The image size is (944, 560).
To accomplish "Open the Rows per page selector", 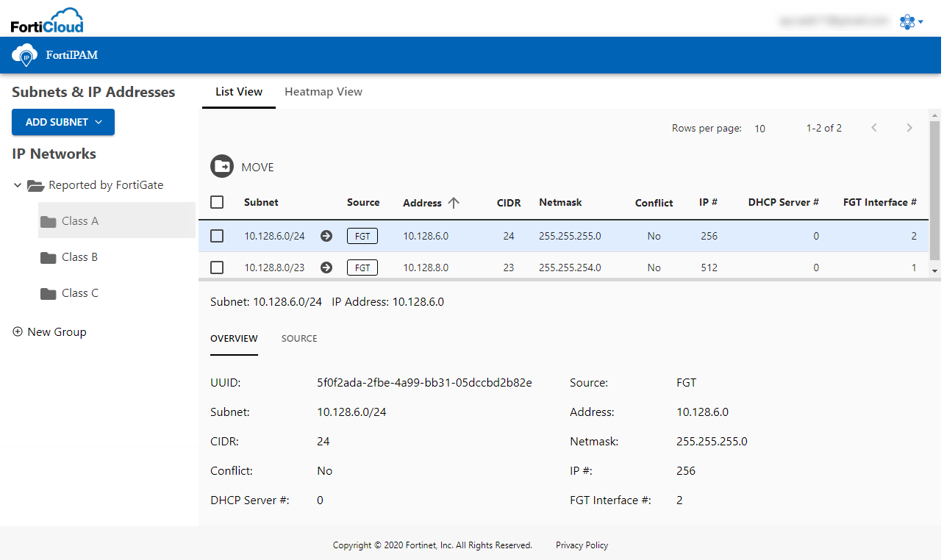I will click(760, 129).
